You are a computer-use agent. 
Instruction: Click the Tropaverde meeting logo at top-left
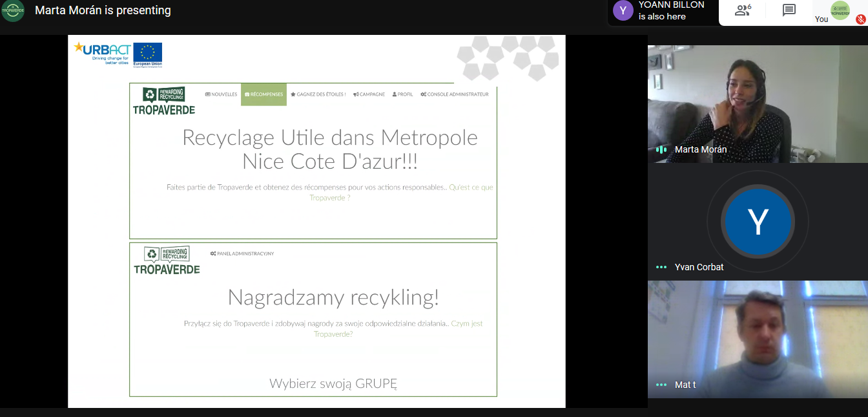click(12, 10)
